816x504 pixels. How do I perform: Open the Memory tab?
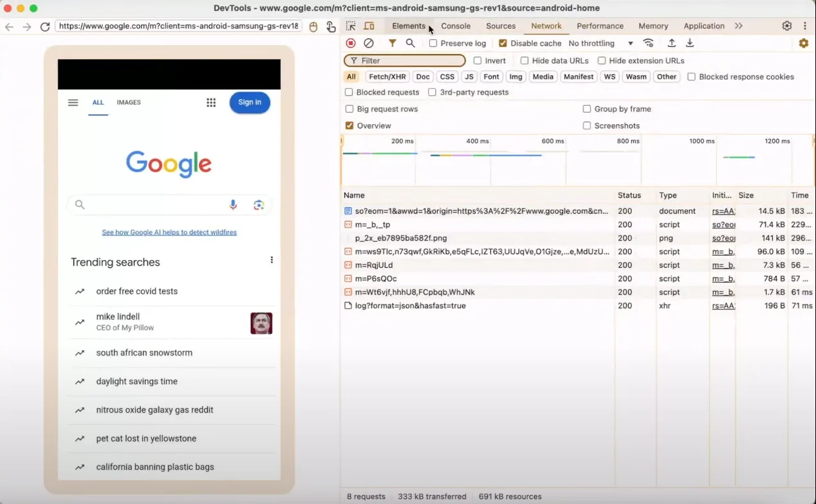[653, 26]
